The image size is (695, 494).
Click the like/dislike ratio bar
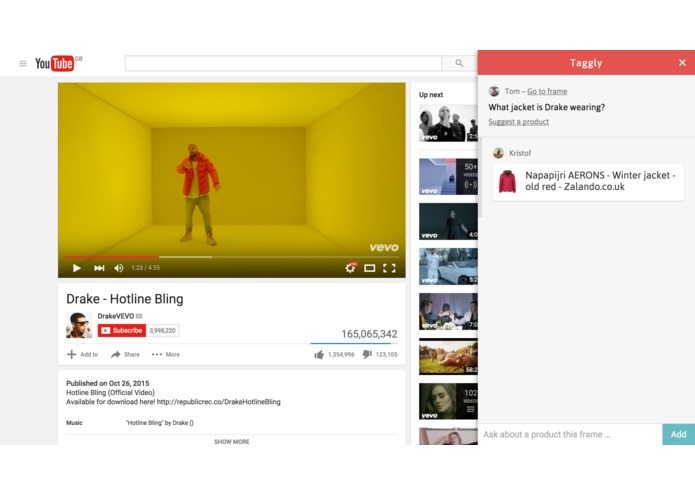354,343
